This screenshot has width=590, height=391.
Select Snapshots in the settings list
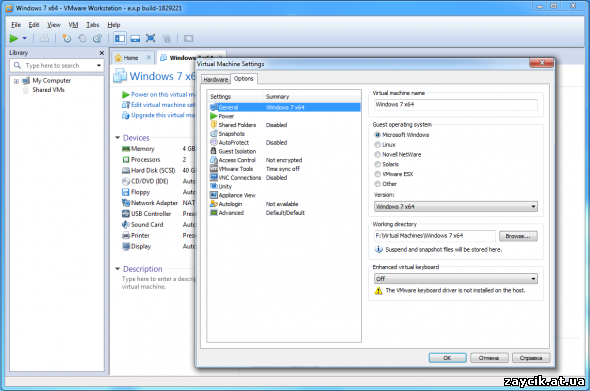pyautogui.click(x=231, y=134)
